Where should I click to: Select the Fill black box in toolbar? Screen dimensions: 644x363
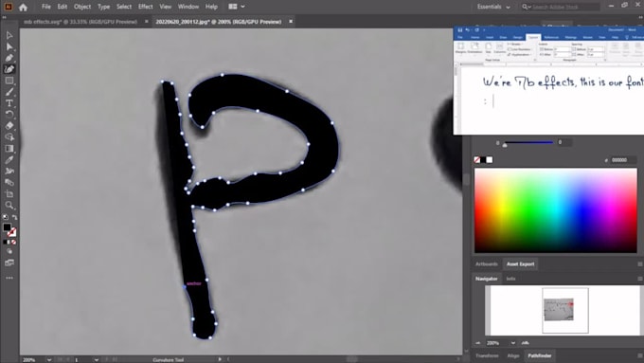pyautogui.click(x=7, y=227)
